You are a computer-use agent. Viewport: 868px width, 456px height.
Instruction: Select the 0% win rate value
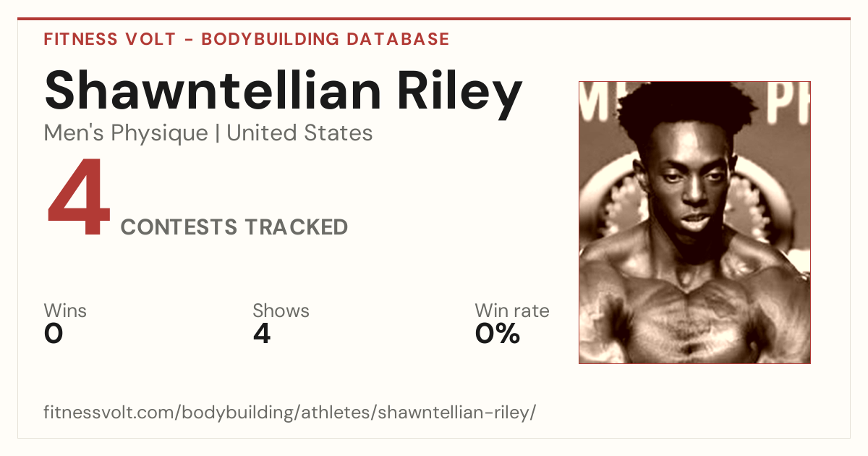pyautogui.click(x=498, y=334)
